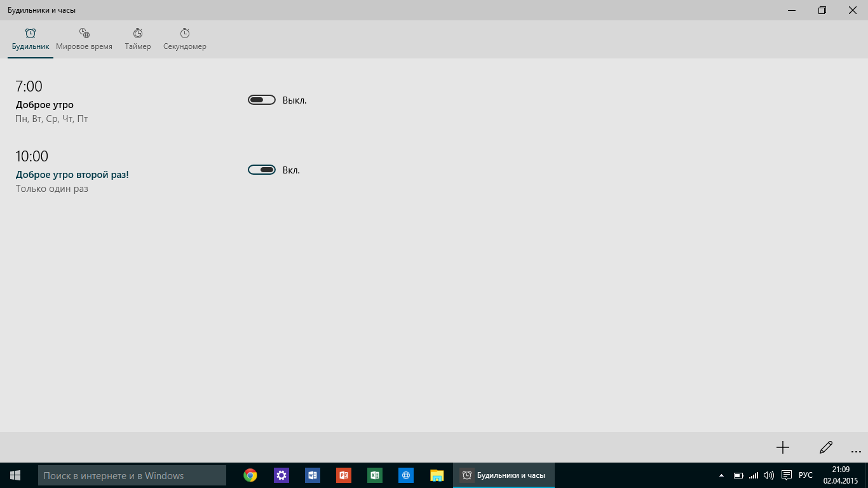868x488 pixels.
Task: Add a new alarm with plus icon
Action: 783,447
